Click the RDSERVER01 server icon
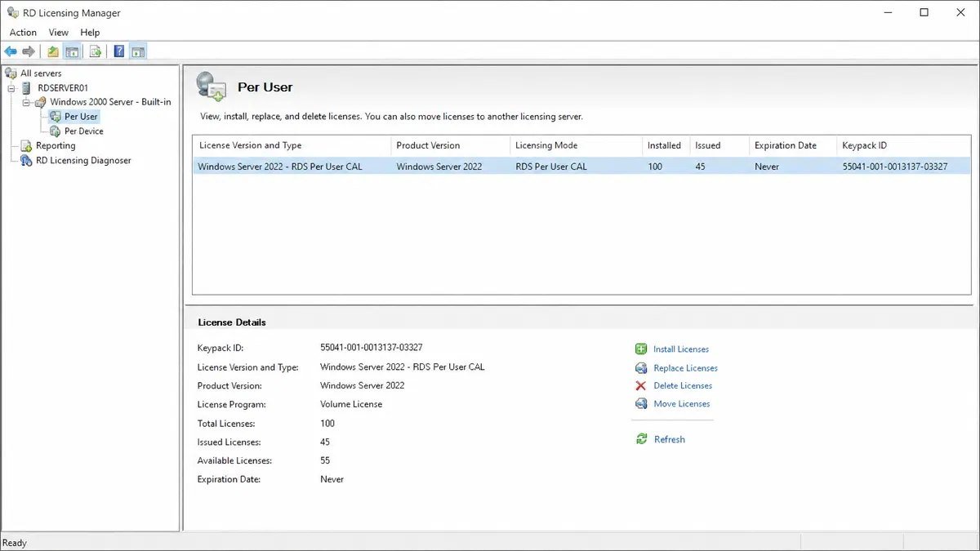This screenshot has width=980, height=551. pyautogui.click(x=28, y=88)
